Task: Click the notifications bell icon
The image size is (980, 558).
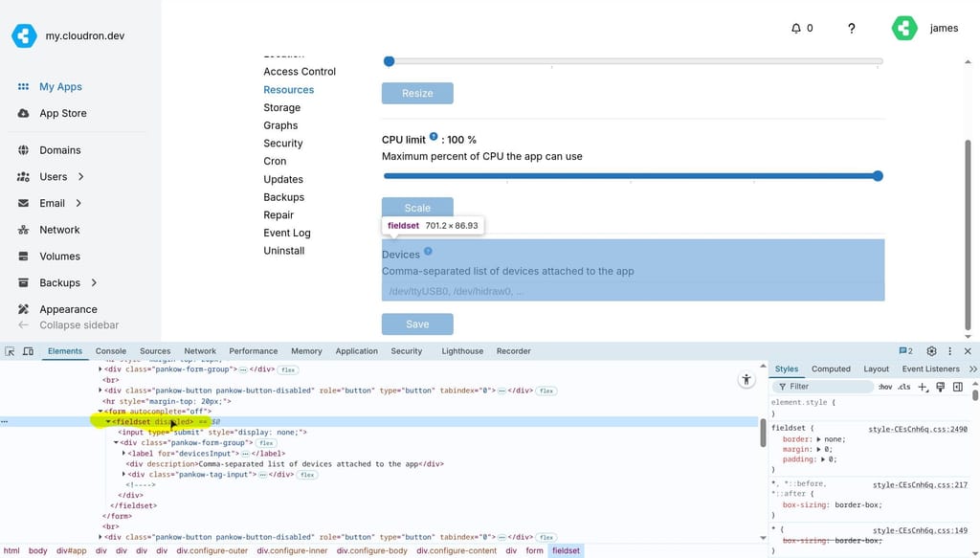Action: click(796, 29)
